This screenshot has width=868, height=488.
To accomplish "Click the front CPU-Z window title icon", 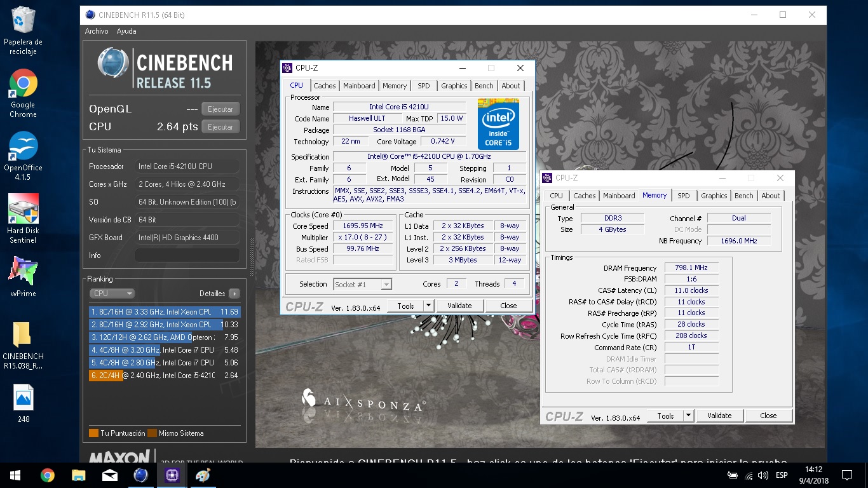I will tap(287, 68).
